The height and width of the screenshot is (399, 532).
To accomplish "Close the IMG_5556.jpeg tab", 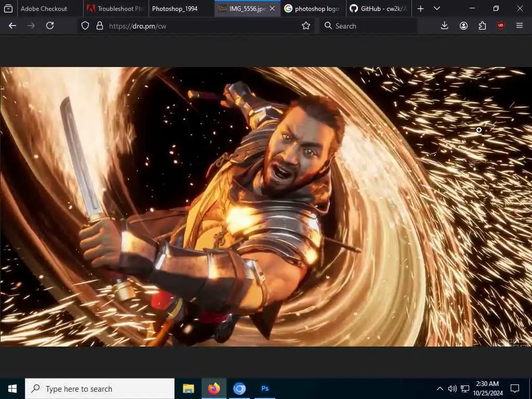I will 272,8.
